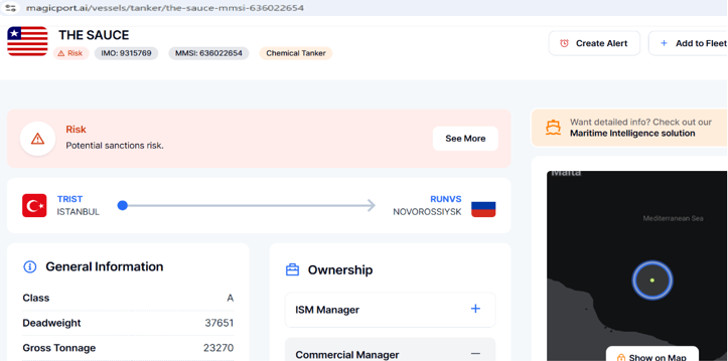Click Gross Tonnage value 23270
The image size is (728, 361).
pyautogui.click(x=218, y=348)
